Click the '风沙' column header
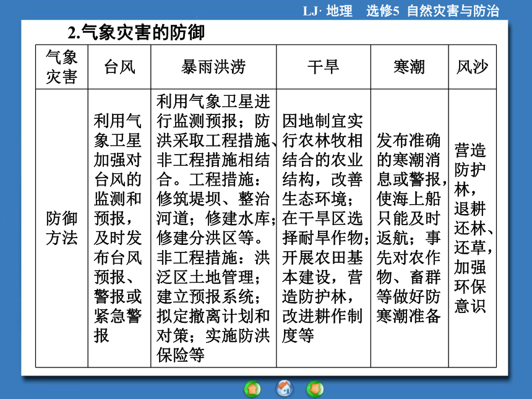Image resolution: width=532 pixels, height=399 pixels. 472,67
